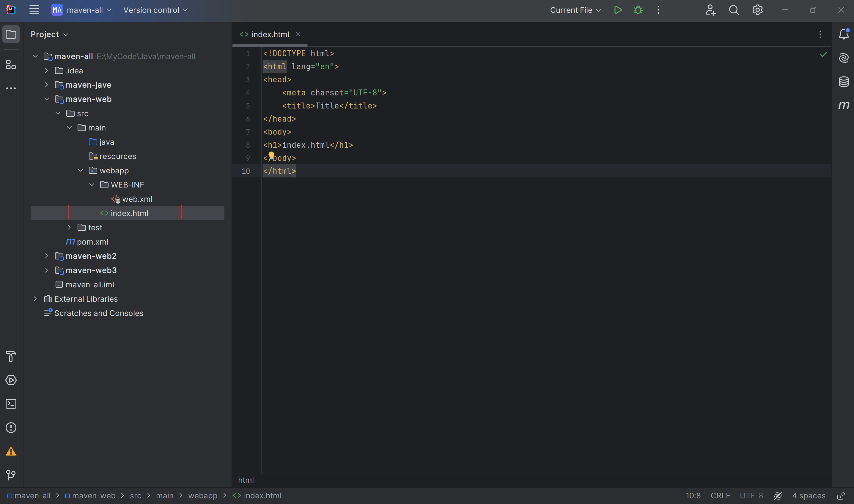The width and height of the screenshot is (854, 504).
Task: Expand the maven-web3 module
Action: [x=46, y=270]
